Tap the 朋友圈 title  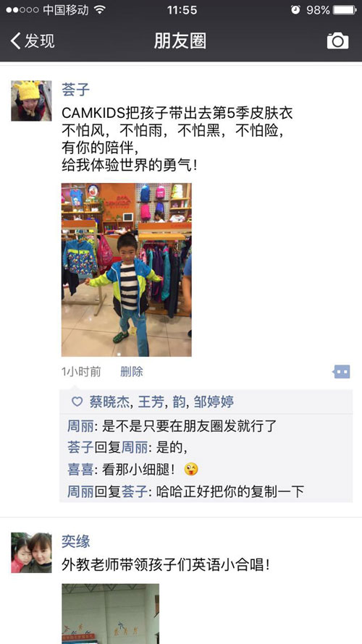pyautogui.click(x=180, y=41)
